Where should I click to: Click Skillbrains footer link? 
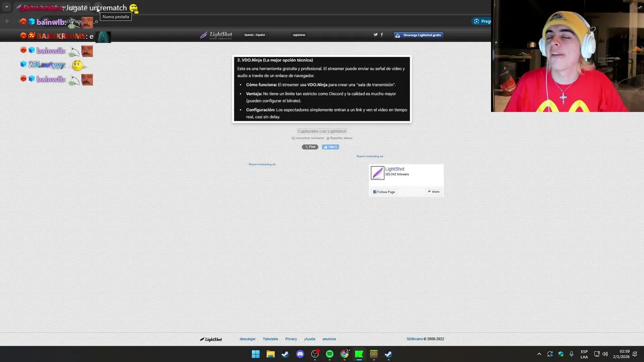(415, 339)
